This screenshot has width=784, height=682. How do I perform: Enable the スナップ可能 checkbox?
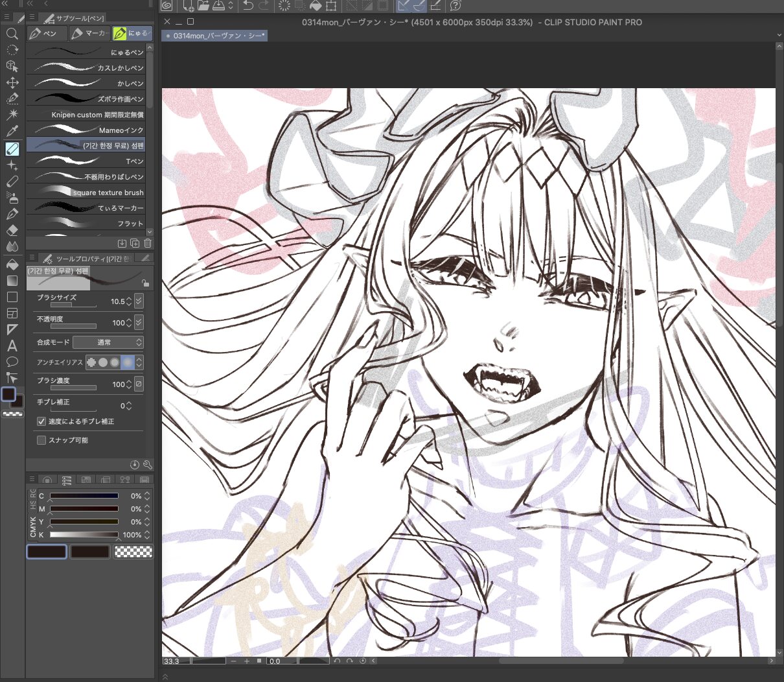(41, 440)
